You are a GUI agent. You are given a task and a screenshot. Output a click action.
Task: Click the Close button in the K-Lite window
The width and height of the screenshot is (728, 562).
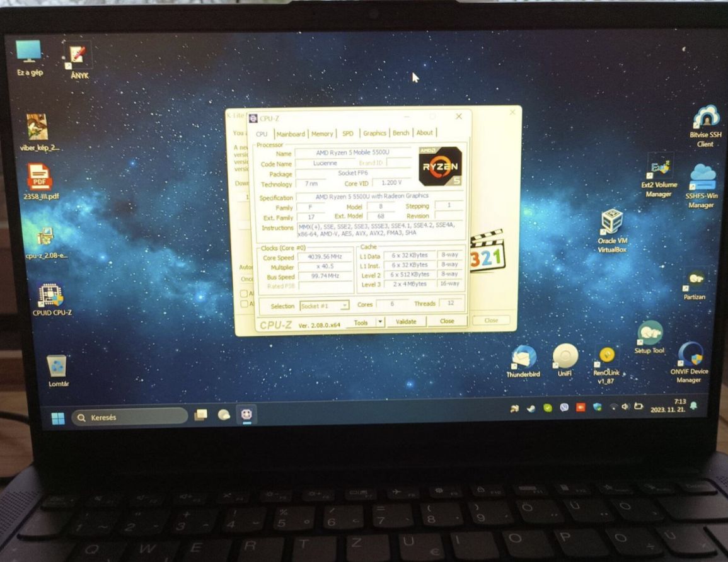pos(491,320)
